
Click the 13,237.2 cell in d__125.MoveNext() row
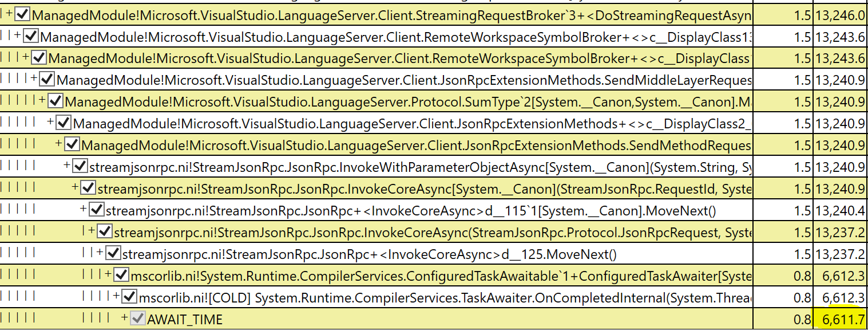pyautogui.click(x=840, y=254)
